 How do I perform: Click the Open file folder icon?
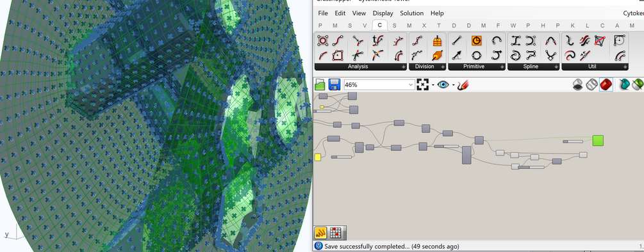320,85
